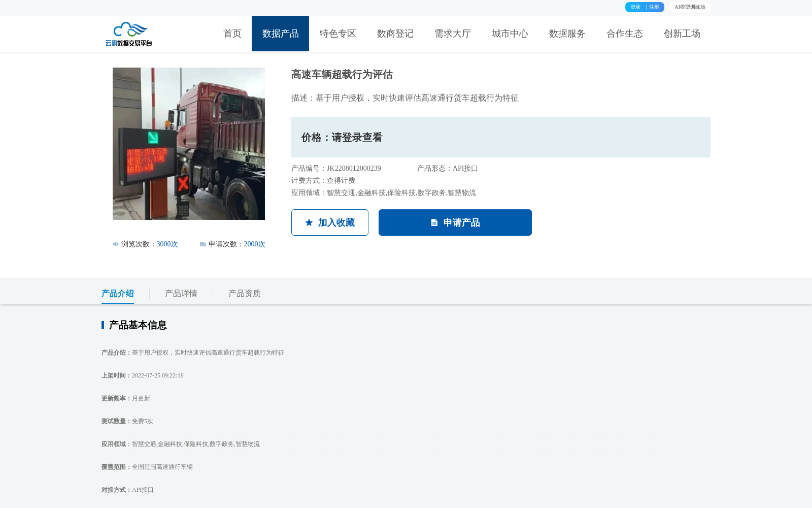Click the 对接方式 value API接口
Image resolution: width=812 pixels, height=508 pixels.
143,490
